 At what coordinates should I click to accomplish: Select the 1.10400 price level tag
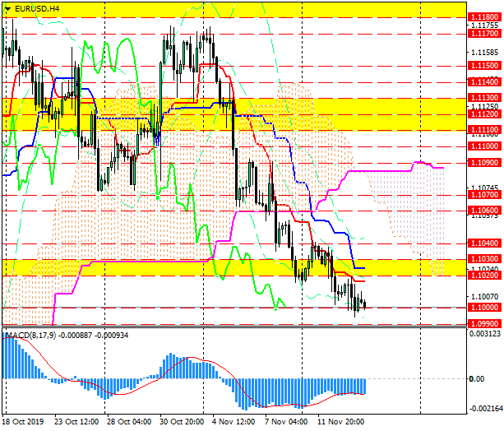point(481,243)
